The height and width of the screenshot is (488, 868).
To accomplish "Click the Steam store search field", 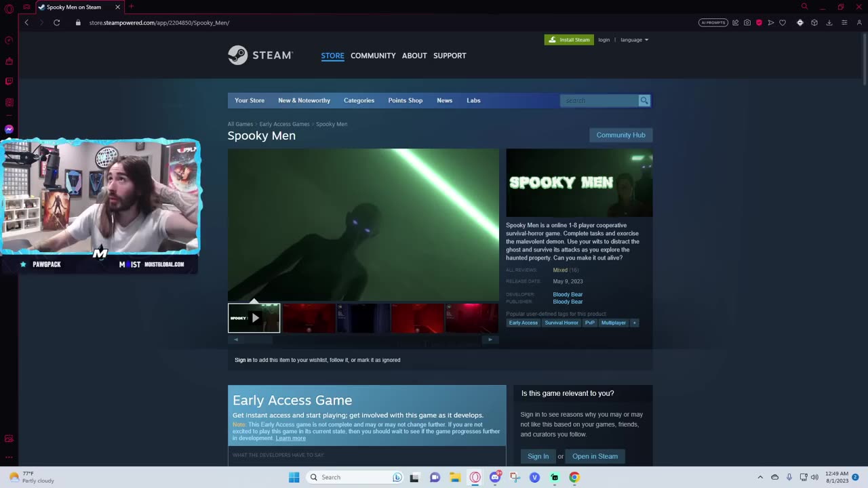I will 599,100.
